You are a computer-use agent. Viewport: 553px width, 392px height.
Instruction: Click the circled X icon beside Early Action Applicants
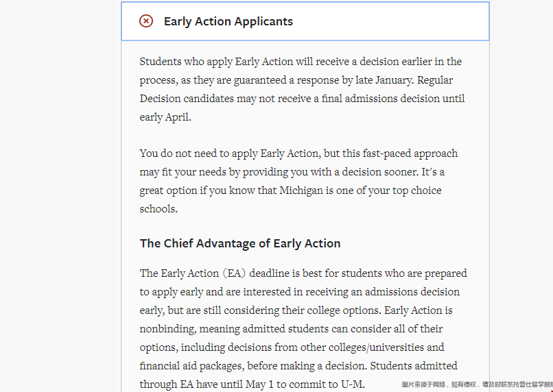pos(146,21)
